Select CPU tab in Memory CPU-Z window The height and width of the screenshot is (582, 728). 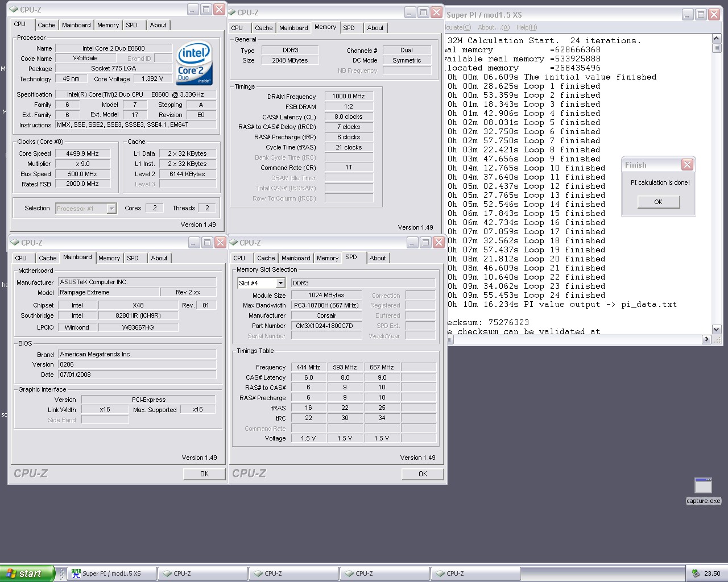pyautogui.click(x=237, y=28)
